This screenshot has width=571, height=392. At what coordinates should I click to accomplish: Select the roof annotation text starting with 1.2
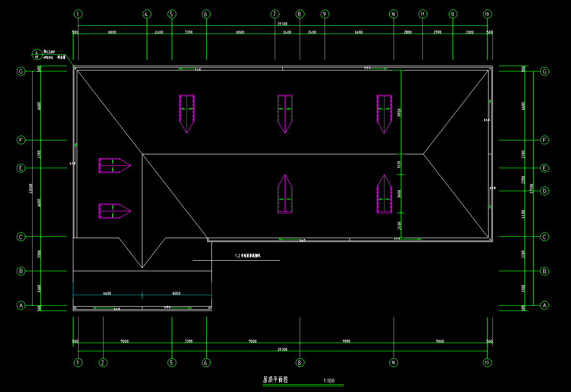pyautogui.click(x=247, y=256)
